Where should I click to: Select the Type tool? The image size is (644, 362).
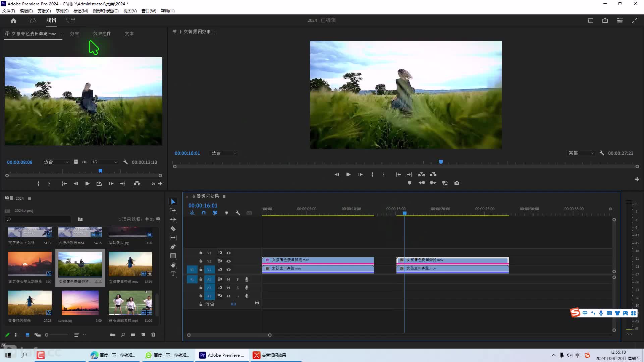pos(173,274)
